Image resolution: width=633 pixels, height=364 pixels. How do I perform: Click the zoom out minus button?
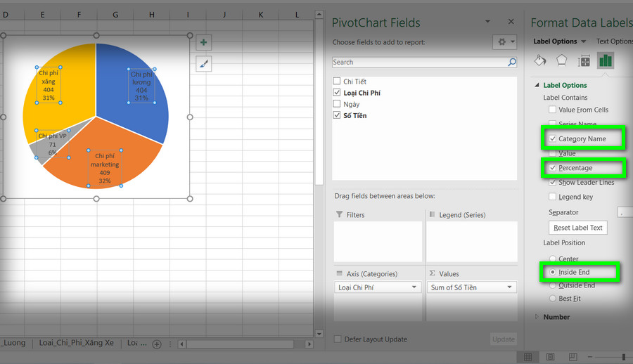click(x=590, y=357)
